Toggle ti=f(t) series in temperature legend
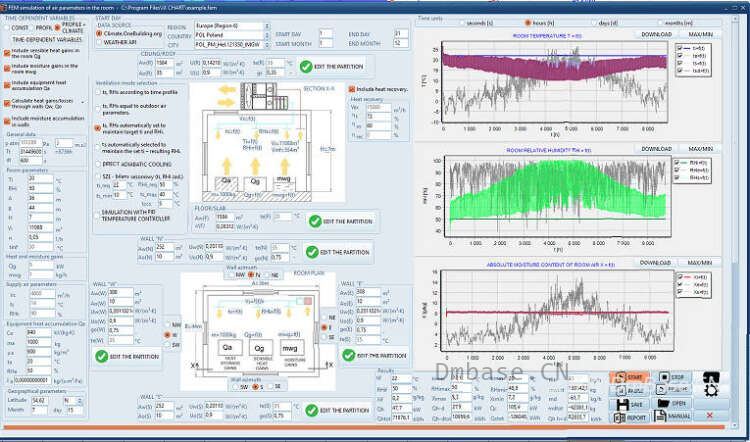This screenshot has height=442, width=750. coord(680,48)
